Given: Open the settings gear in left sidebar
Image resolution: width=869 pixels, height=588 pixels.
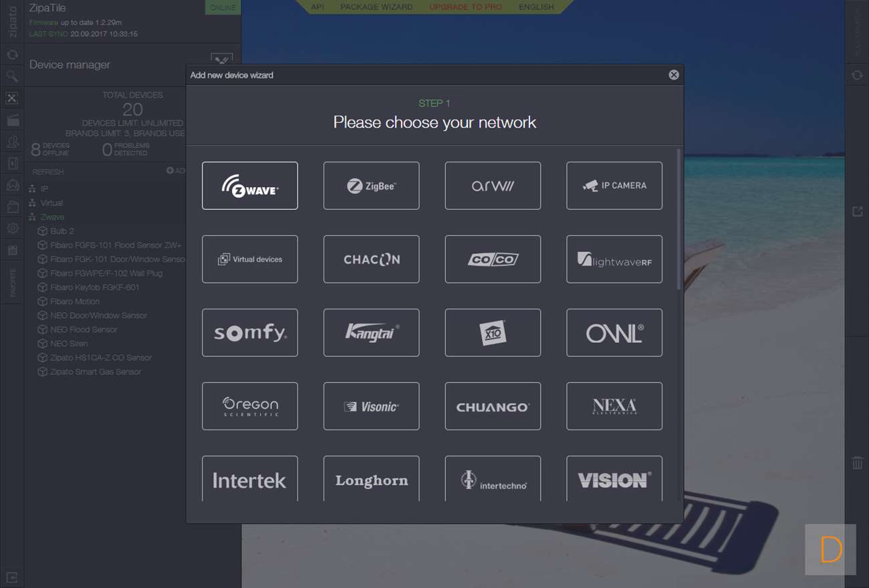Looking at the screenshot, I should point(12,229).
